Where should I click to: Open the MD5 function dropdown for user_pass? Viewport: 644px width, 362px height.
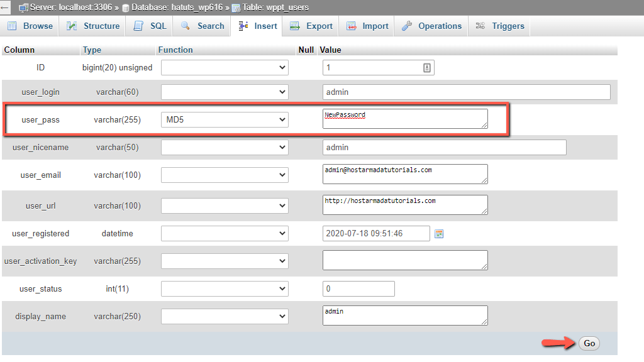click(x=225, y=120)
